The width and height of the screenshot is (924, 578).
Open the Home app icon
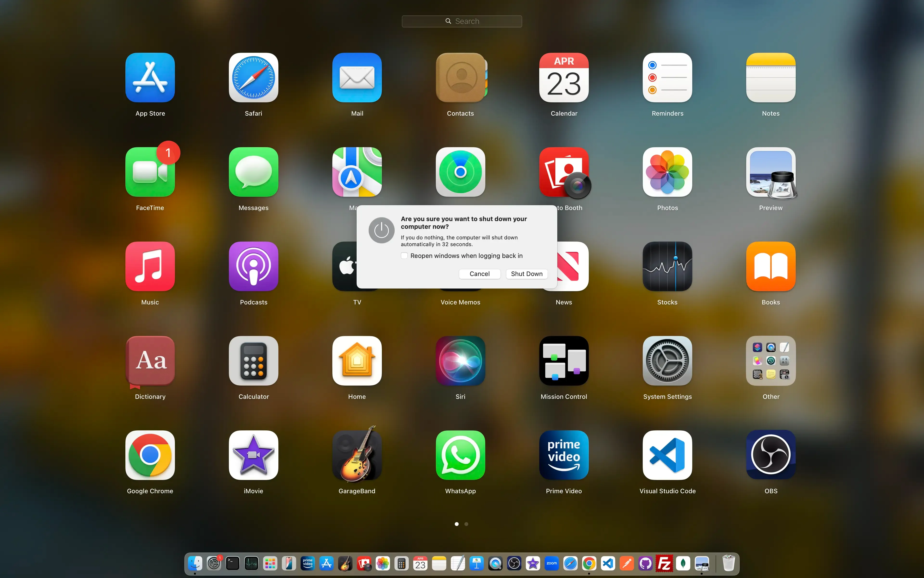click(357, 361)
